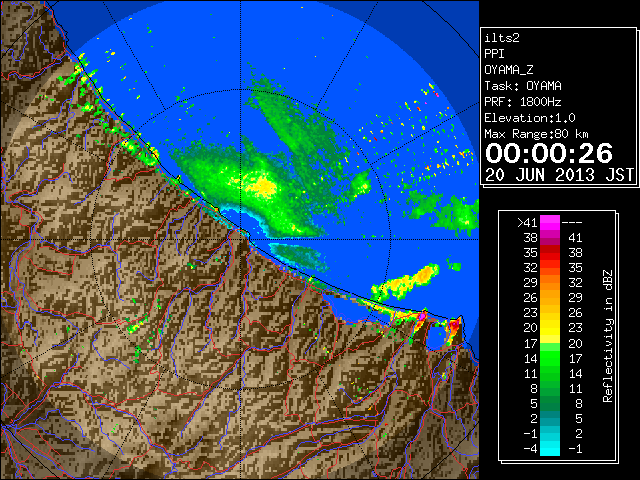Click the Max Range:80 km line

click(x=536, y=134)
